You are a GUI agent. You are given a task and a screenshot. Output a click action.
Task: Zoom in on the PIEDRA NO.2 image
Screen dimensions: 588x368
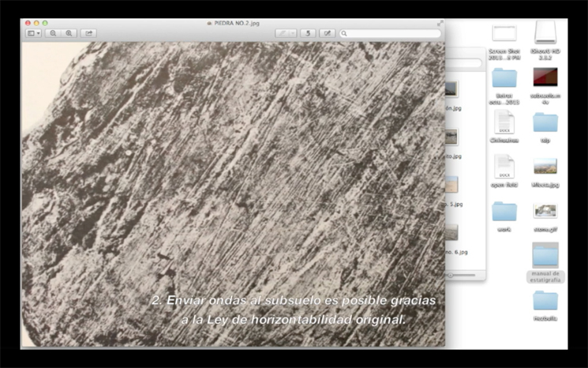pos(69,33)
